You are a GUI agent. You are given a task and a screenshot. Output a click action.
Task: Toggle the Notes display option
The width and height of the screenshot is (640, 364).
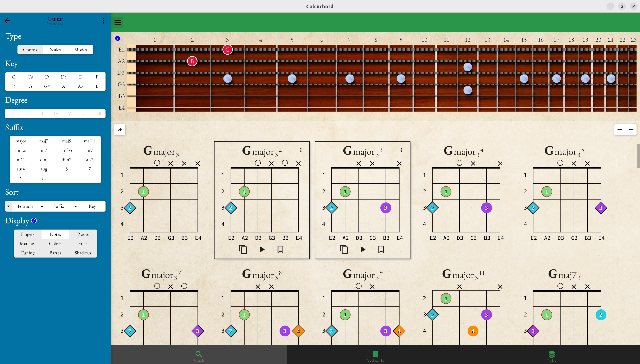coord(55,234)
